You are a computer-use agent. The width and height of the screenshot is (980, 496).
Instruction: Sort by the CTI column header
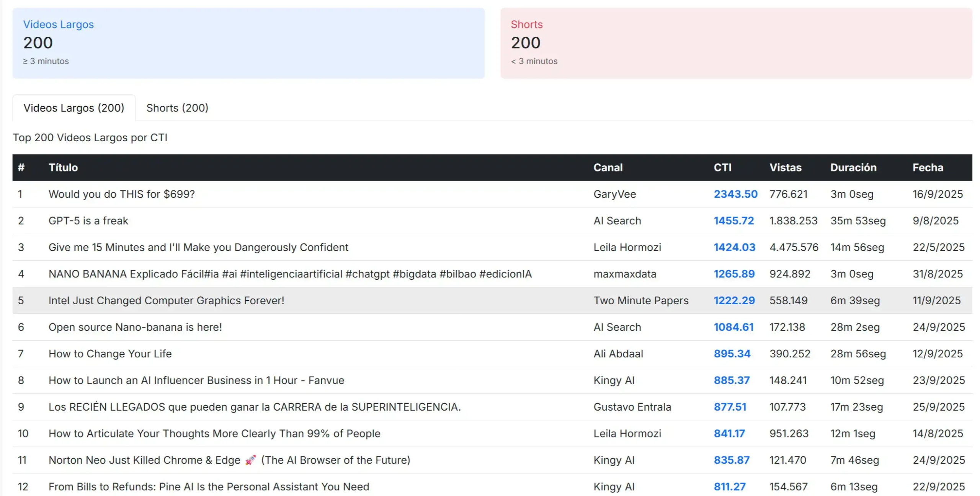pyautogui.click(x=722, y=168)
